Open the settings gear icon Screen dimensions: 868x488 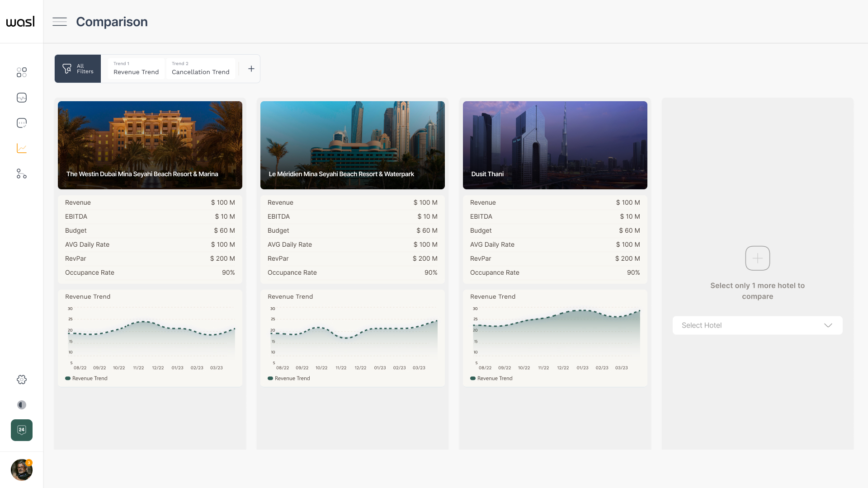pos(22,380)
